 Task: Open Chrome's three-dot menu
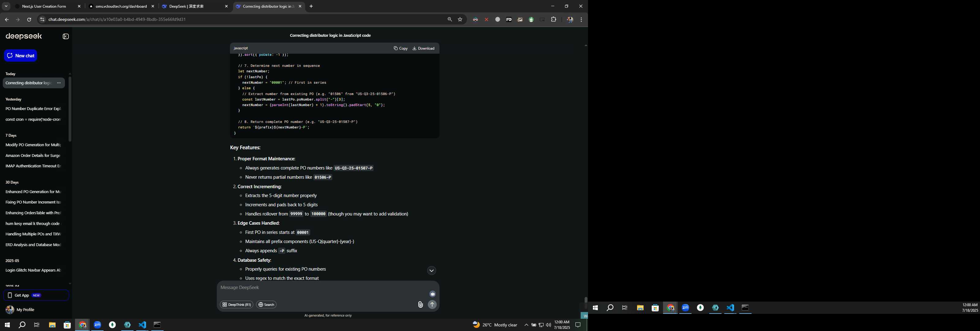tap(581, 20)
